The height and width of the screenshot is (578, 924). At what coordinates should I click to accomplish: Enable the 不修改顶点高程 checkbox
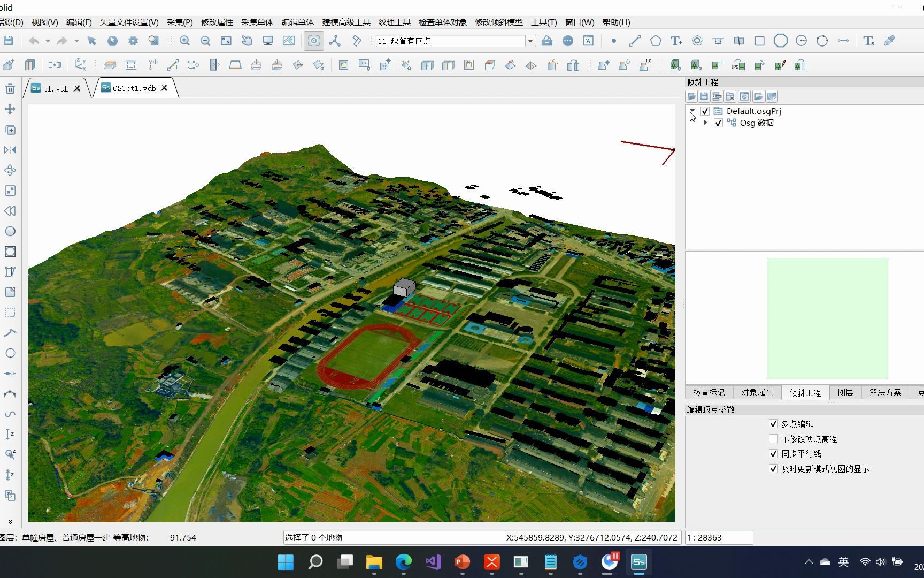[x=773, y=439]
